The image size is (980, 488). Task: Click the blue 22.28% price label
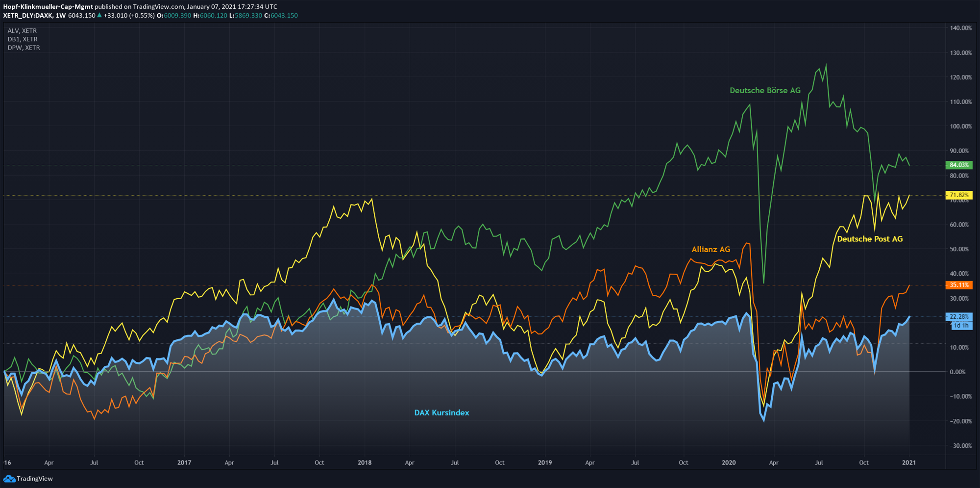point(959,317)
